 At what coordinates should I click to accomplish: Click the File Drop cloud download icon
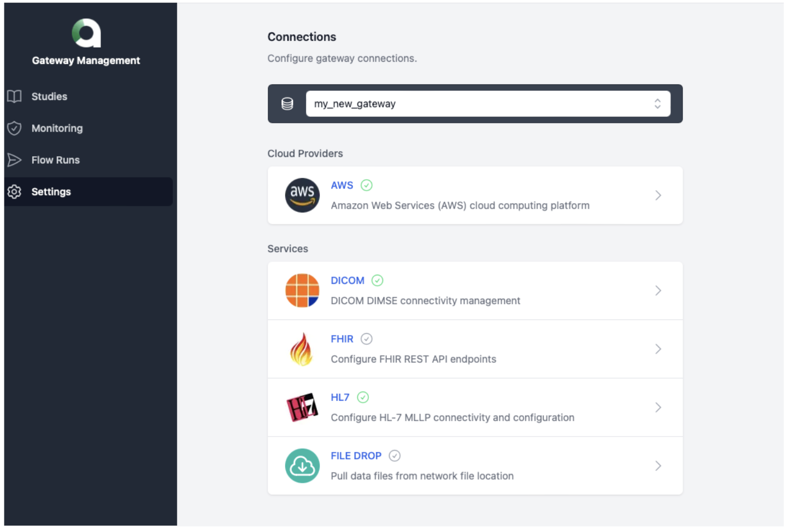(x=302, y=466)
